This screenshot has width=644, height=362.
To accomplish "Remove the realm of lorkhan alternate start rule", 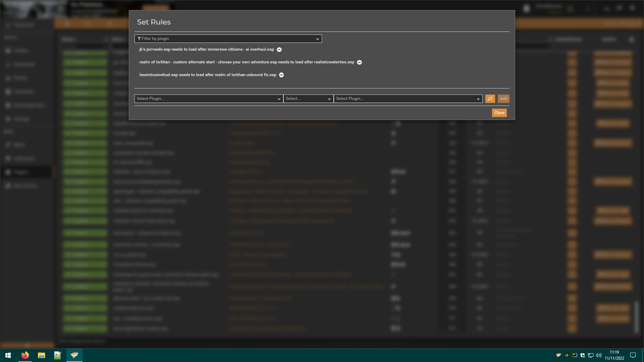I will tap(359, 62).
